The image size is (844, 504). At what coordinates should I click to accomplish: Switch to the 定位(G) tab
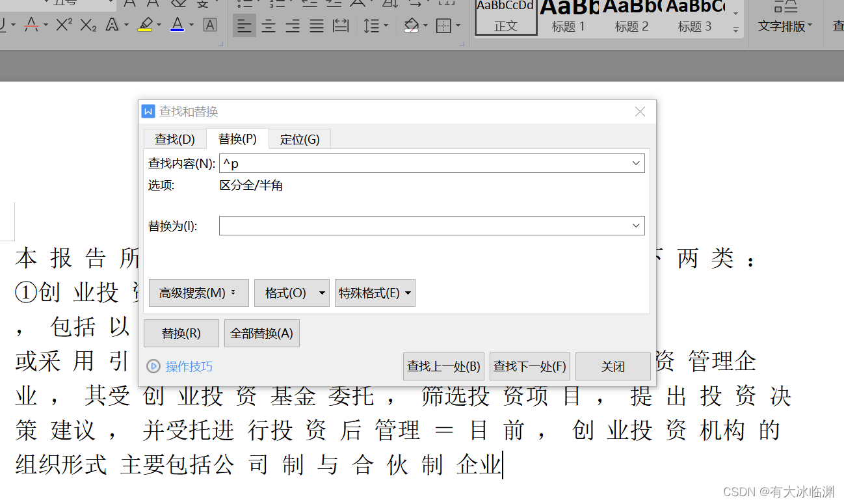(x=300, y=139)
